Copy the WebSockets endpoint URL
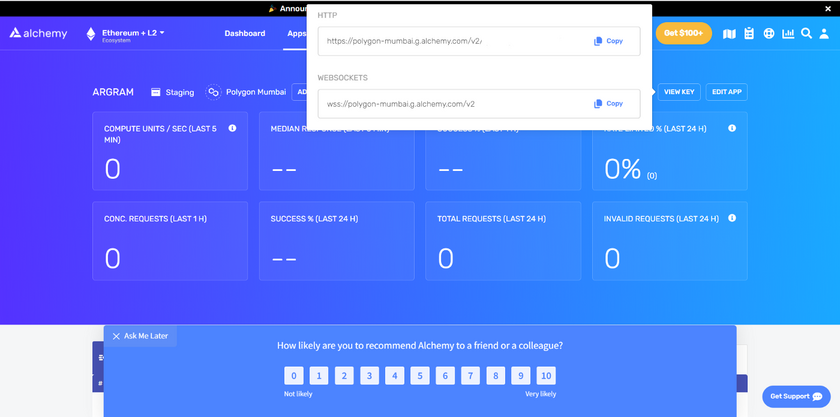The image size is (840, 417). pos(609,104)
